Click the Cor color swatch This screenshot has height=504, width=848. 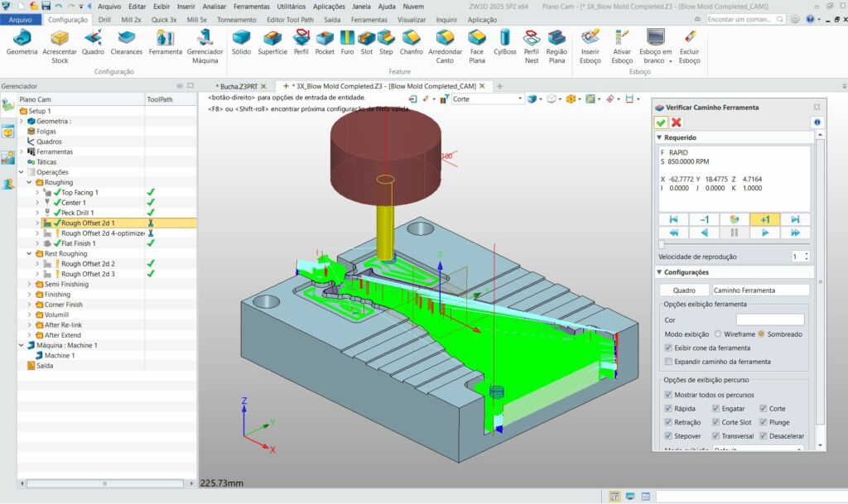coord(770,319)
